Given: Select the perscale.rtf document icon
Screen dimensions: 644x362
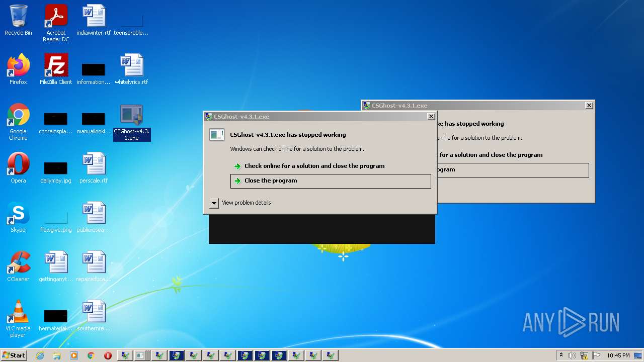Looking at the screenshot, I should tap(94, 168).
